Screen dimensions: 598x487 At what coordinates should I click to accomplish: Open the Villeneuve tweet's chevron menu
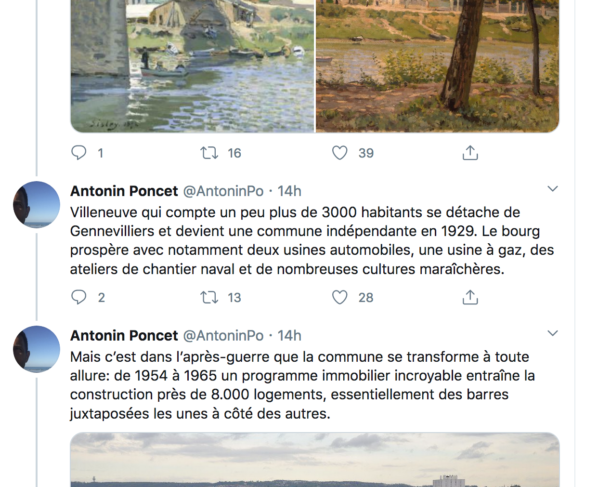[x=553, y=188]
